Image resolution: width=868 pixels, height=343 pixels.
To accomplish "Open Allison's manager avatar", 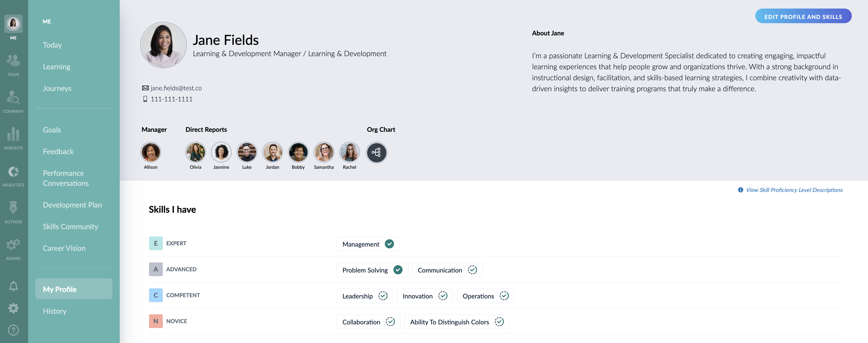I will 151,152.
